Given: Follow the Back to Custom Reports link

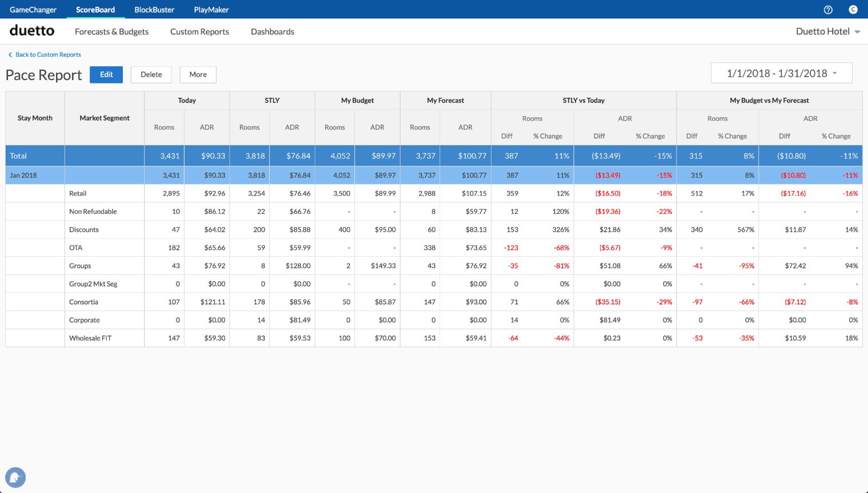Looking at the screenshot, I should click(x=48, y=55).
